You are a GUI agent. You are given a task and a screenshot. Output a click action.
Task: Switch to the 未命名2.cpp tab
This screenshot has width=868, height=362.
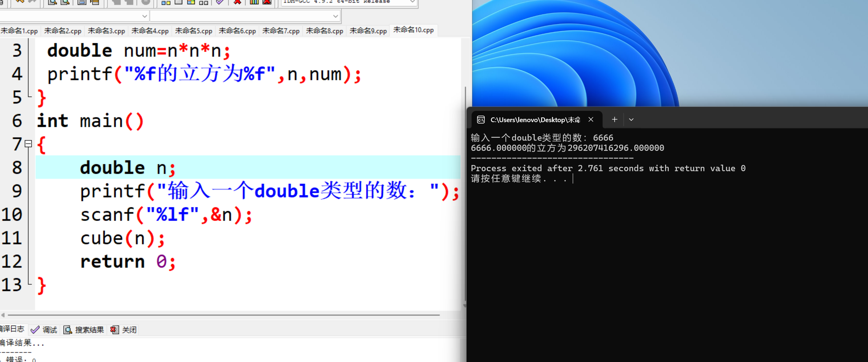[63, 31]
